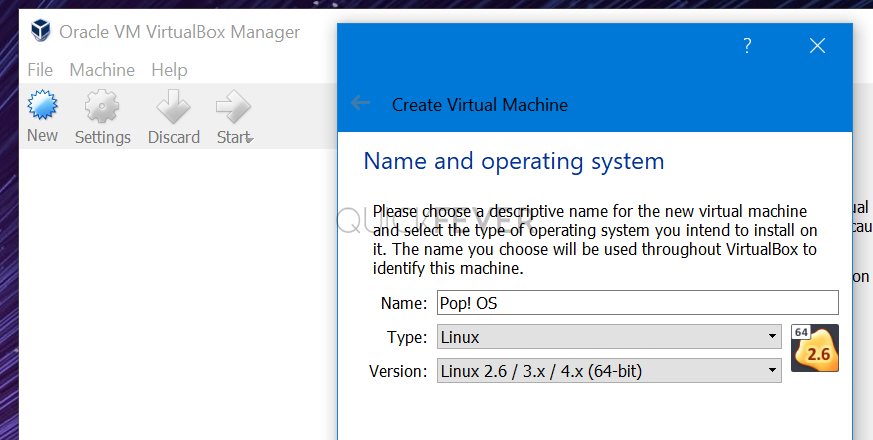Click the Create Virtual Machine title text
This screenshot has width=873, height=440.
coord(480,105)
